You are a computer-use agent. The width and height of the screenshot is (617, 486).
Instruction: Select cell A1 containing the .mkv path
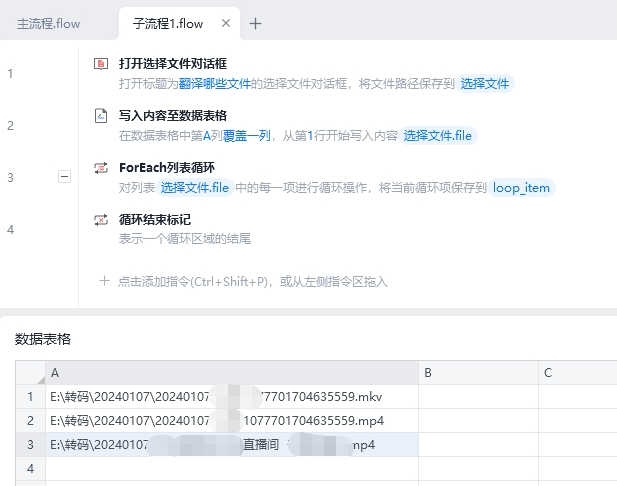click(x=232, y=397)
